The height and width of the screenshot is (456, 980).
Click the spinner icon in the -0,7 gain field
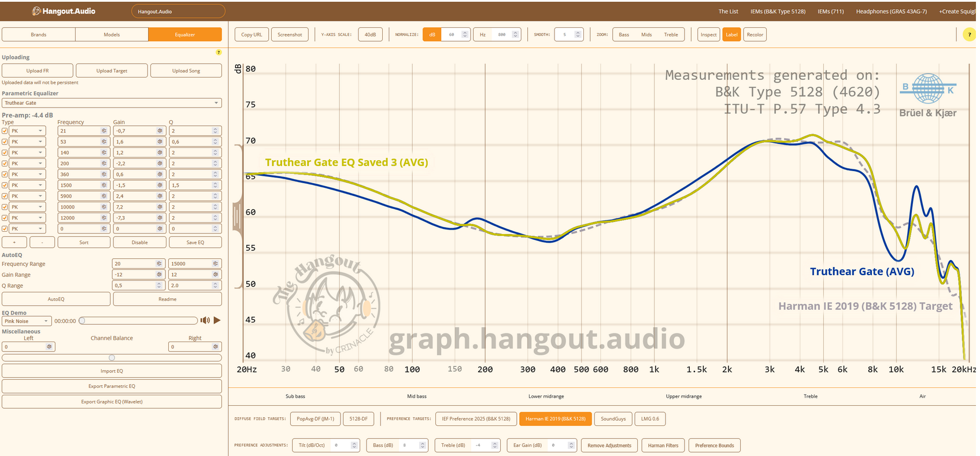[x=160, y=131]
